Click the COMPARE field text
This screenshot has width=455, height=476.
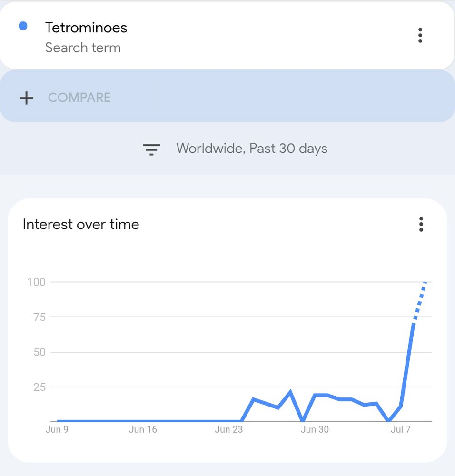(x=79, y=98)
